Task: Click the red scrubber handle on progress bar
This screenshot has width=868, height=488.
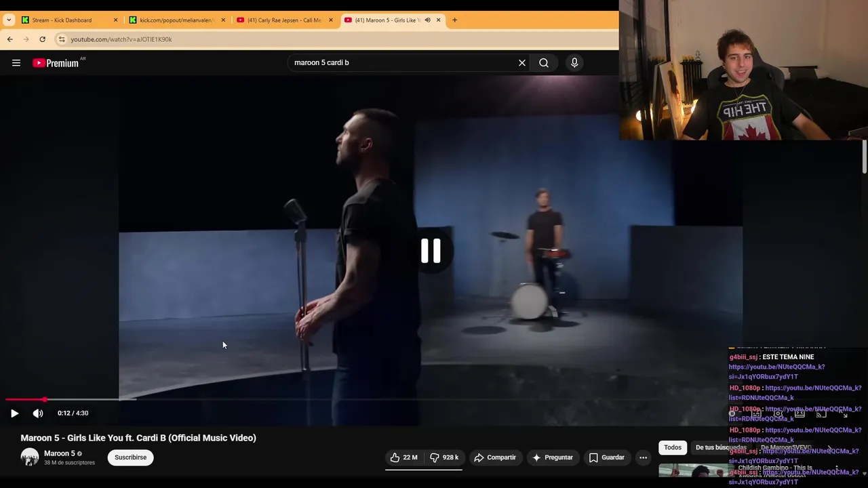Action: [x=45, y=399]
